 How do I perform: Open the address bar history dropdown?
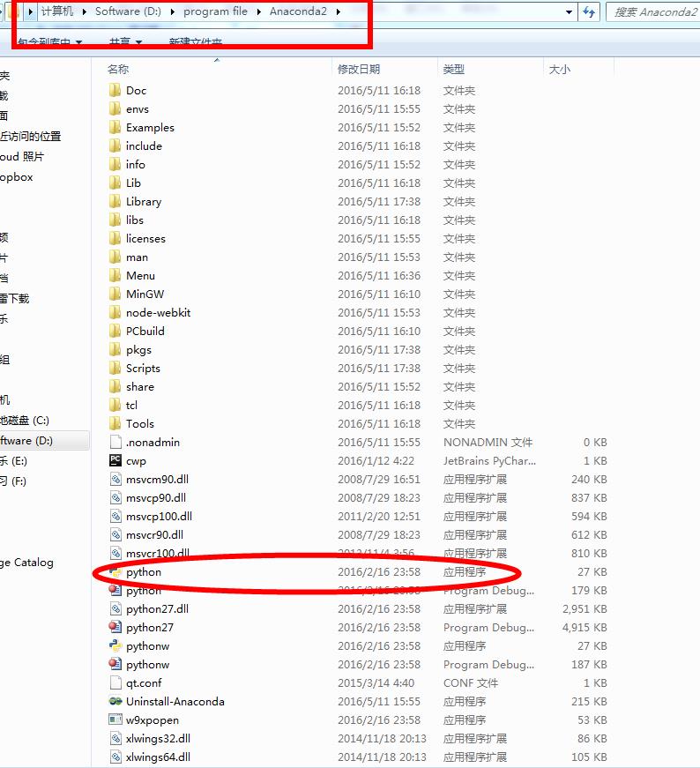pos(569,11)
